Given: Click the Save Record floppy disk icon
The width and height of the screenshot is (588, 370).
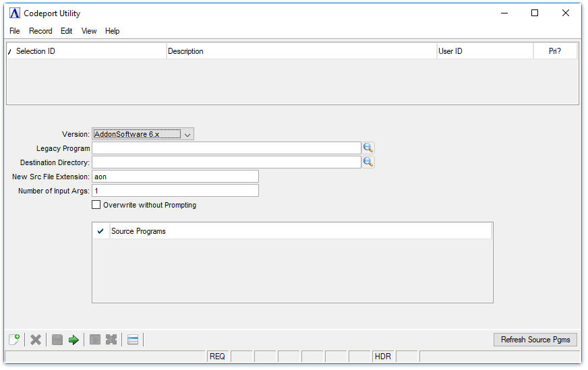Looking at the screenshot, I should [x=57, y=340].
